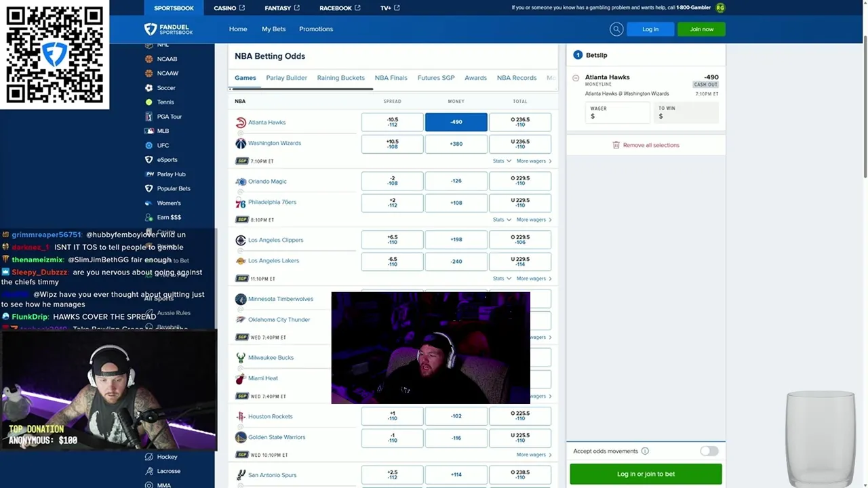This screenshot has width=868, height=488.
Task: Click the To Win amount field
Action: coord(686,113)
